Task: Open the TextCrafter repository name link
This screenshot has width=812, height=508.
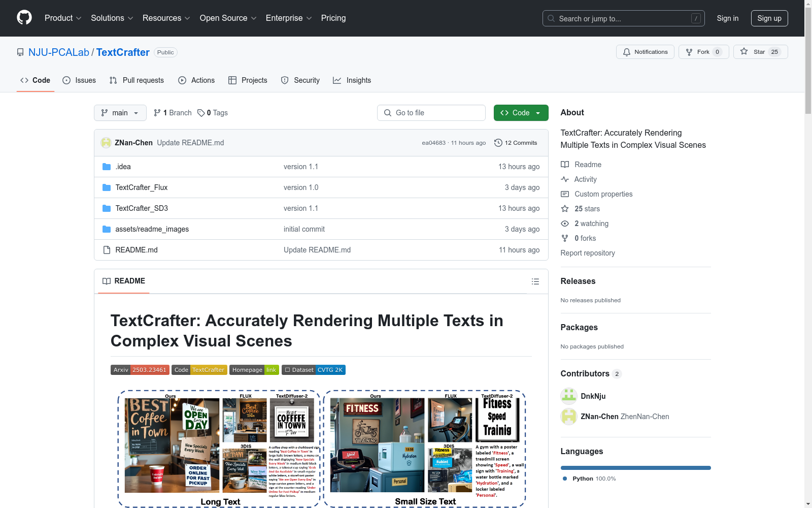Action: (x=123, y=52)
